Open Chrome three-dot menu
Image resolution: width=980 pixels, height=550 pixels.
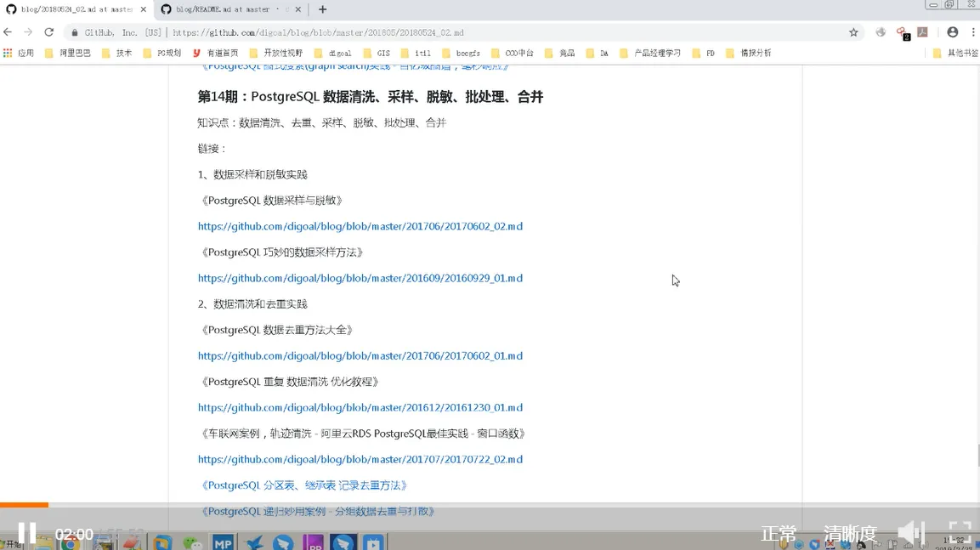click(973, 31)
